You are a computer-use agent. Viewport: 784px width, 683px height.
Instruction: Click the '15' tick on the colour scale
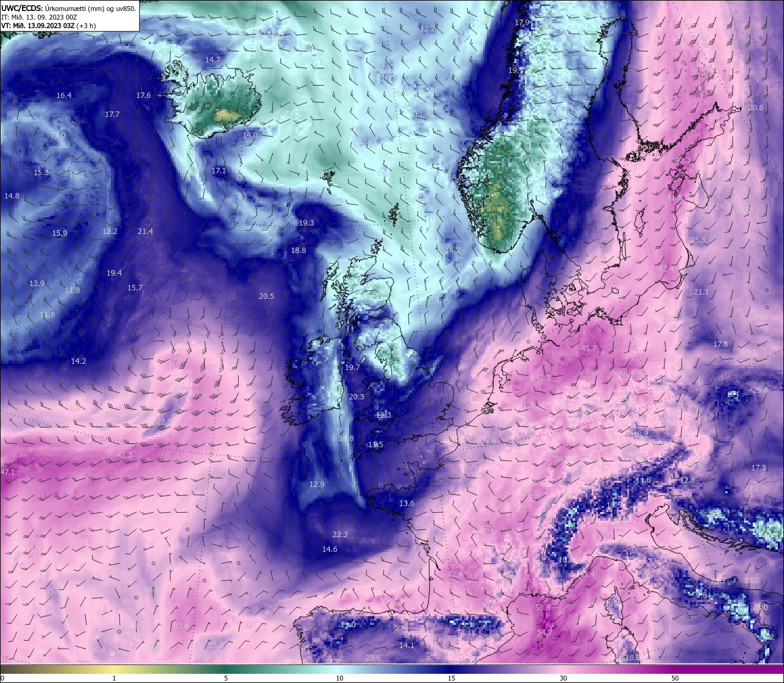pos(451,678)
